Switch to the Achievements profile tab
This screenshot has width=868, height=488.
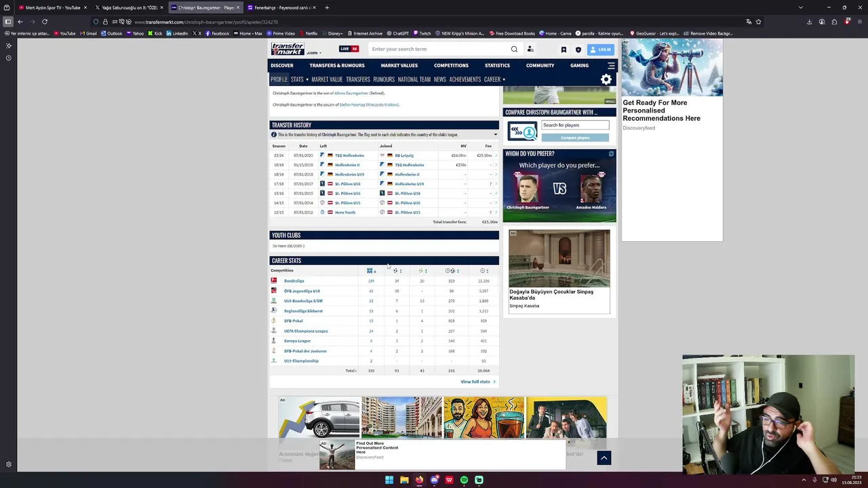pyautogui.click(x=465, y=79)
